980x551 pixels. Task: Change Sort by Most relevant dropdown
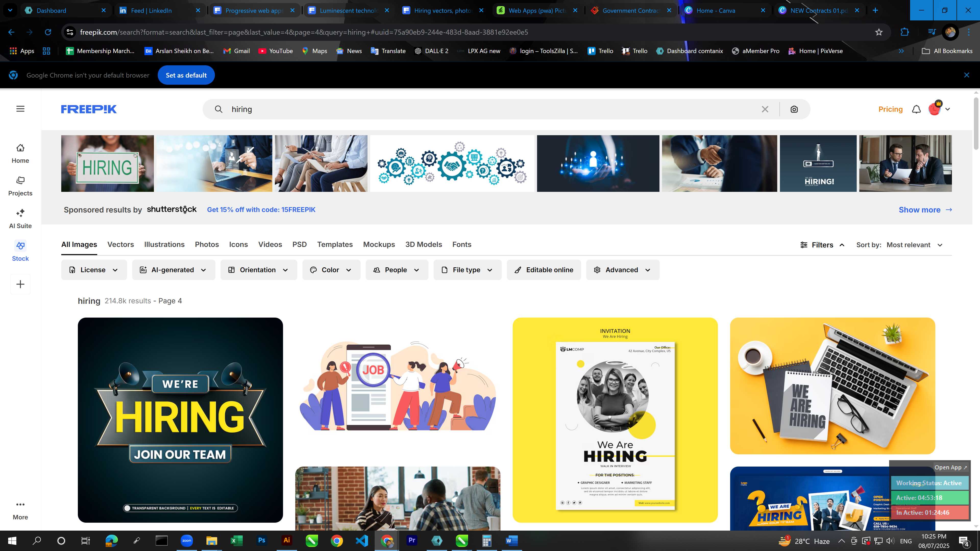tap(915, 245)
